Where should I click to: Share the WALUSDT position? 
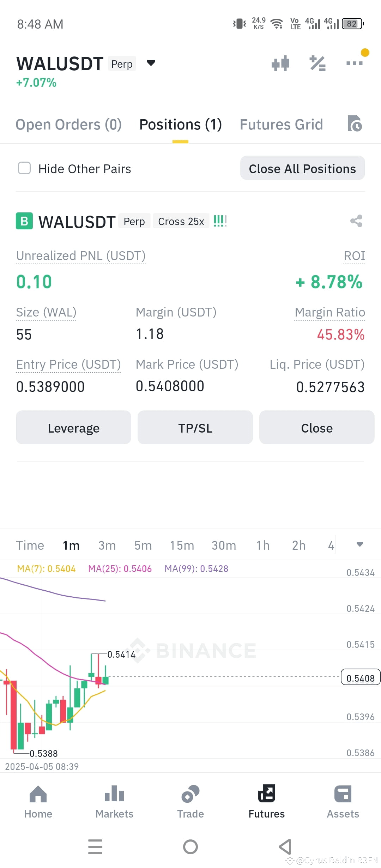point(356,221)
